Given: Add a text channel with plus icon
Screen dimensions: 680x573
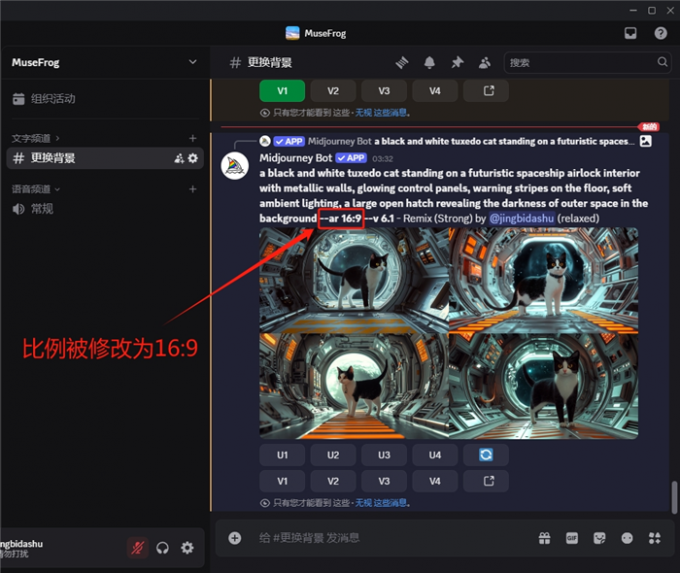Looking at the screenshot, I should pyautogui.click(x=193, y=138).
